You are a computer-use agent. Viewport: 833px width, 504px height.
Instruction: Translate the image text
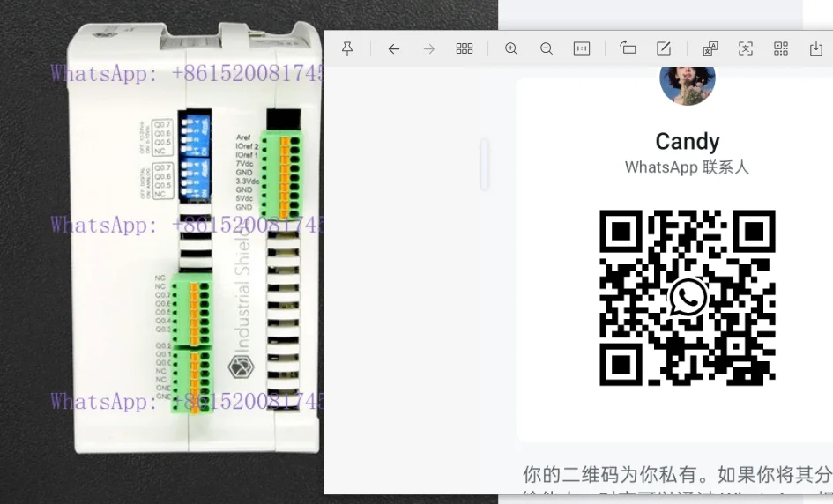tap(710, 48)
